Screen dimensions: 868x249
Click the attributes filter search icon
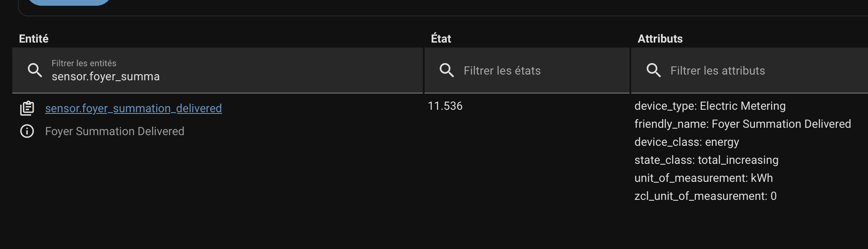pos(654,70)
